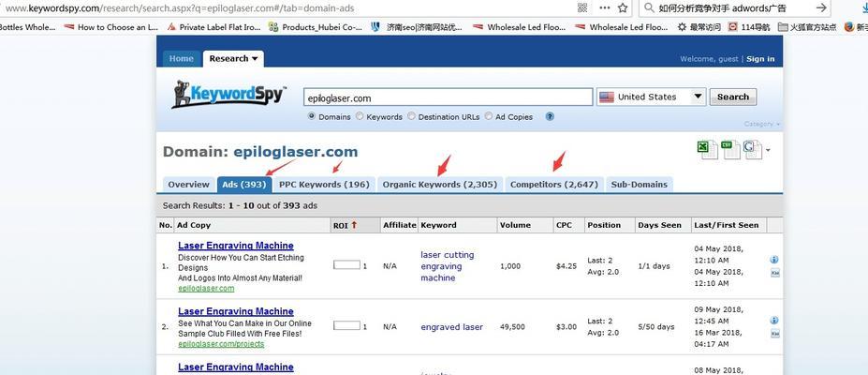The image size is (868, 375).
Task: Go to the Home tab
Action: tap(181, 59)
